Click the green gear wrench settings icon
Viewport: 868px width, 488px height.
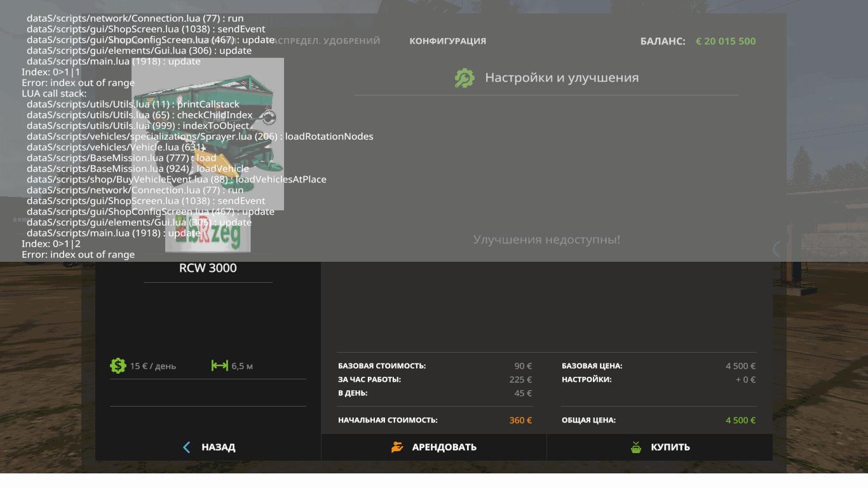coord(465,78)
